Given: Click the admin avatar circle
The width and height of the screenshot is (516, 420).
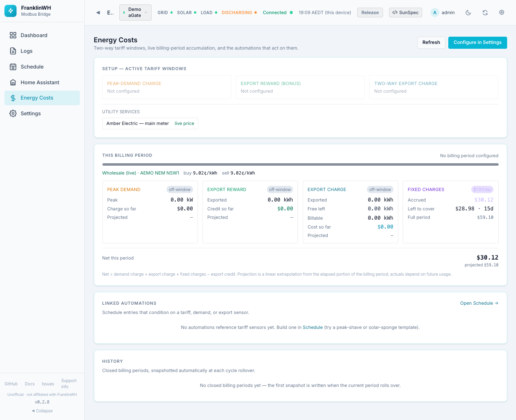Looking at the screenshot, I should click(435, 12).
